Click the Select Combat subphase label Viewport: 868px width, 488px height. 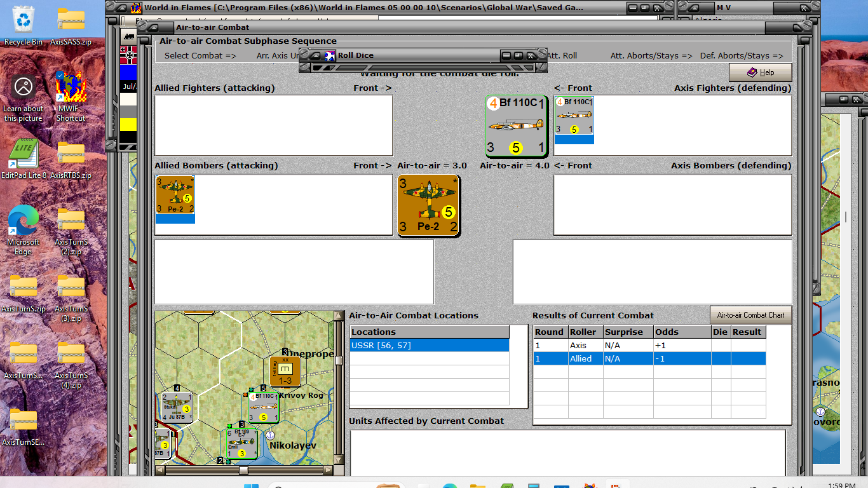click(x=200, y=55)
